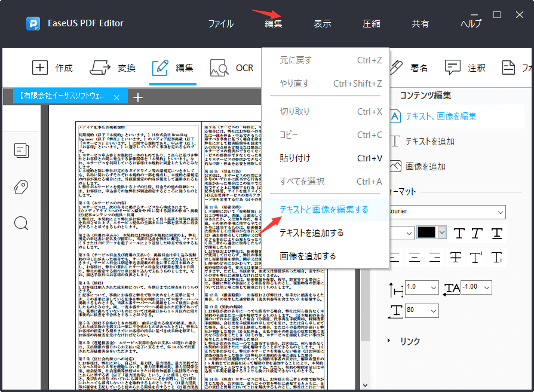Open the 表示 menu

point(322,23)
